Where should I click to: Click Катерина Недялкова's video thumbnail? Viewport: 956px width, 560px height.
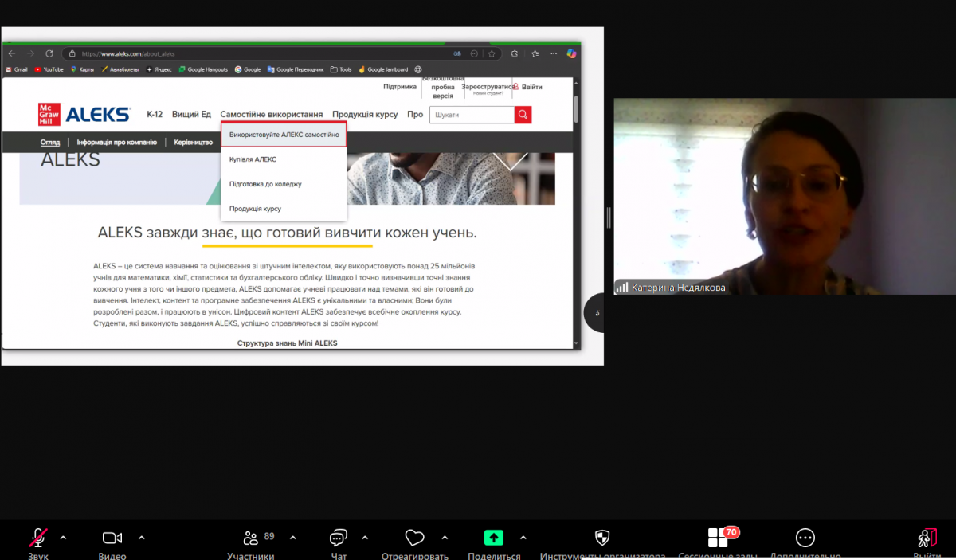[x=785, y=197]
